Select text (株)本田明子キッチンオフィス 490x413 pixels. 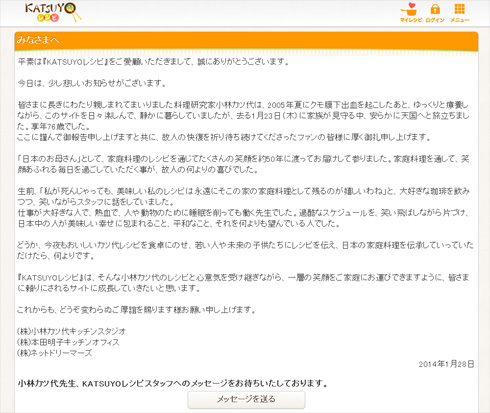(68, 342)
